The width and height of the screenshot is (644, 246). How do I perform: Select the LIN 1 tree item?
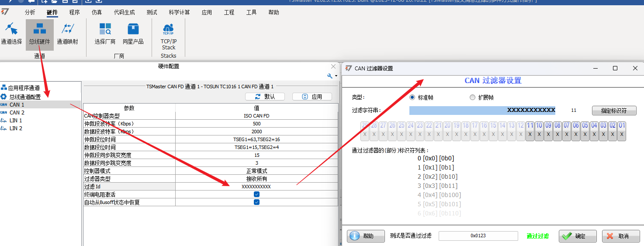pyautogui.click(x=16, y=120)
